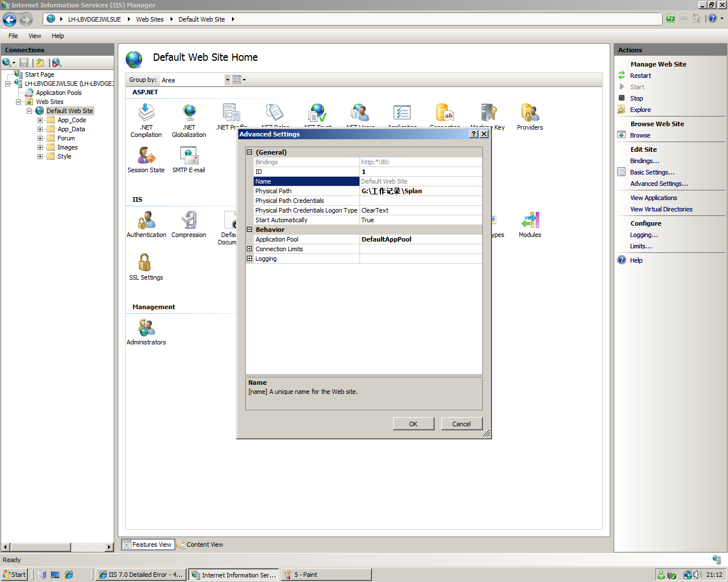This screenshot has width=728, height=582.
Task: Click the help button on Advanced Settings dialog
Action: coord(474,134)
